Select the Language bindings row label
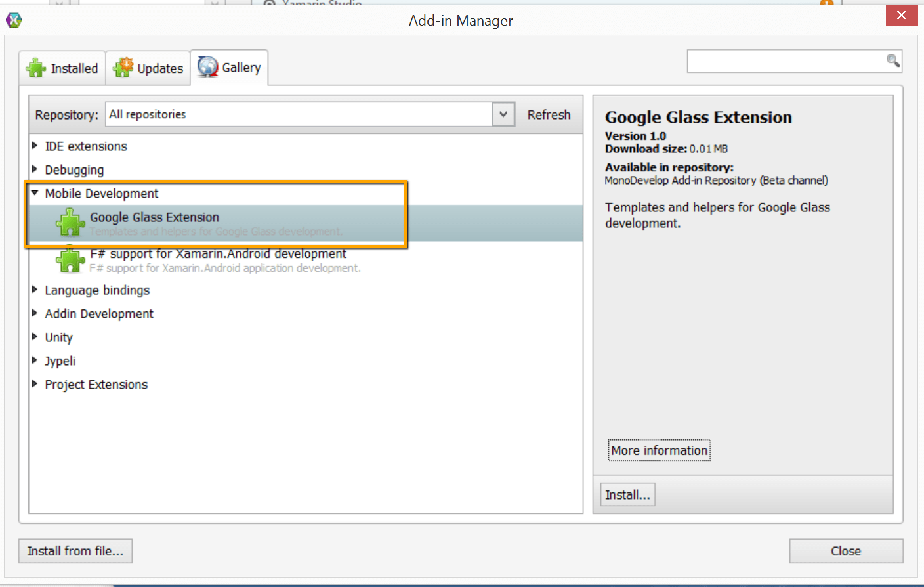This screenshot has width=924, height=587. 97,290
